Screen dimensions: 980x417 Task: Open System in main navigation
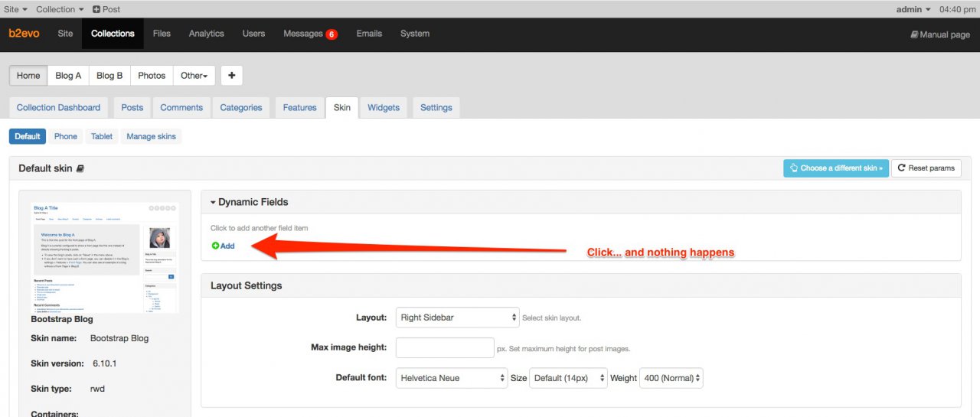pos(415,34)
